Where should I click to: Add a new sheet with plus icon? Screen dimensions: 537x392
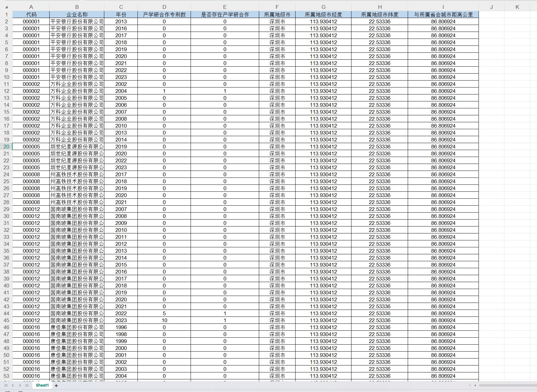(56, 385)
